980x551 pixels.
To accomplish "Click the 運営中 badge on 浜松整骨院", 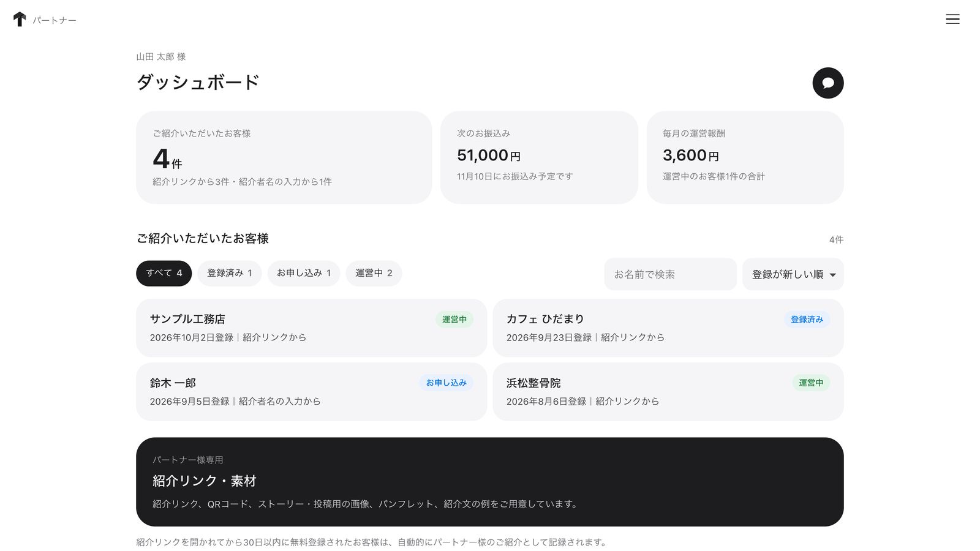I will tap(810, 383).
